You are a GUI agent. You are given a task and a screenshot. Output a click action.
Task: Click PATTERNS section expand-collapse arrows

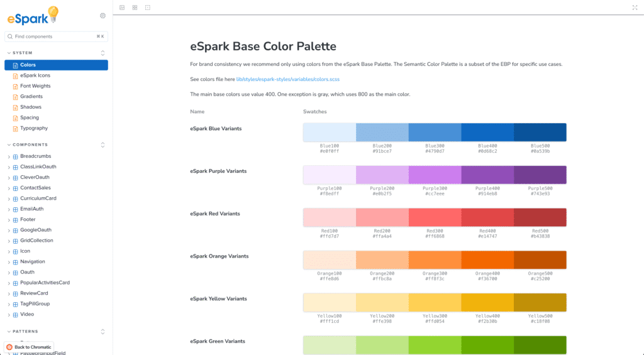coord(103,332)
